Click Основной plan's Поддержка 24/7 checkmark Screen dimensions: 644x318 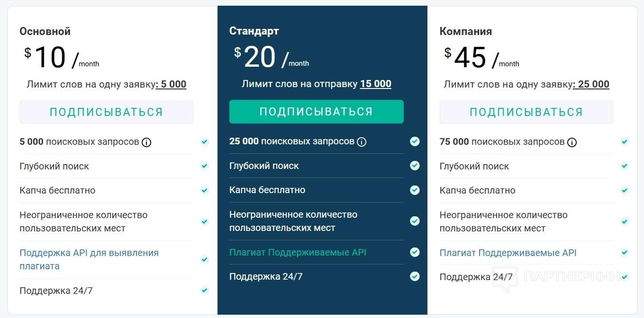204,291
